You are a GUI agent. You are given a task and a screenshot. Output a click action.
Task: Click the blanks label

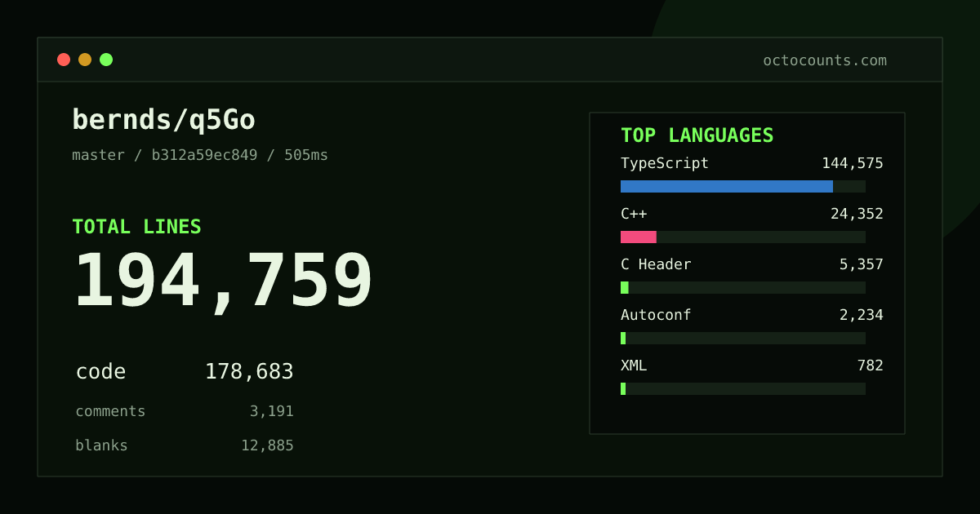click(101, 445)
